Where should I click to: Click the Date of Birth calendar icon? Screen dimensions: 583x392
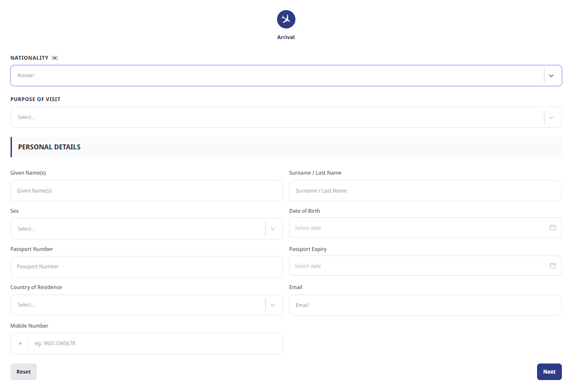[553, 227]
